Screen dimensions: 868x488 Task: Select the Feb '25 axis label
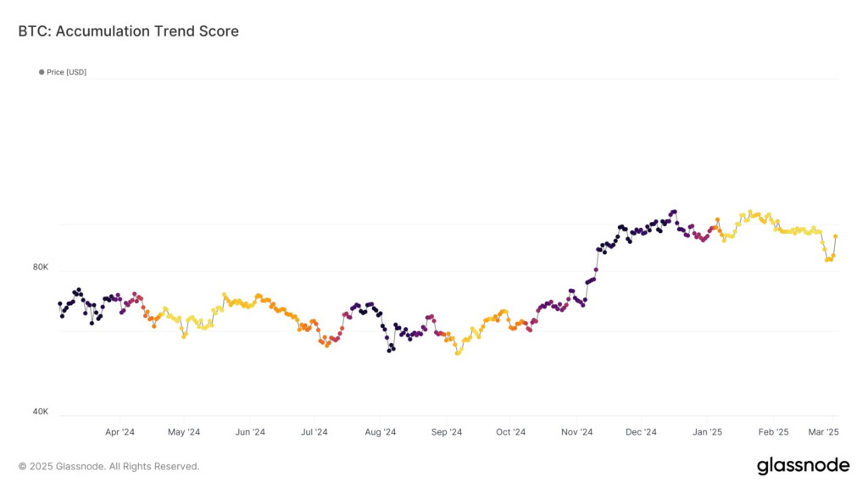coord(772,432)
